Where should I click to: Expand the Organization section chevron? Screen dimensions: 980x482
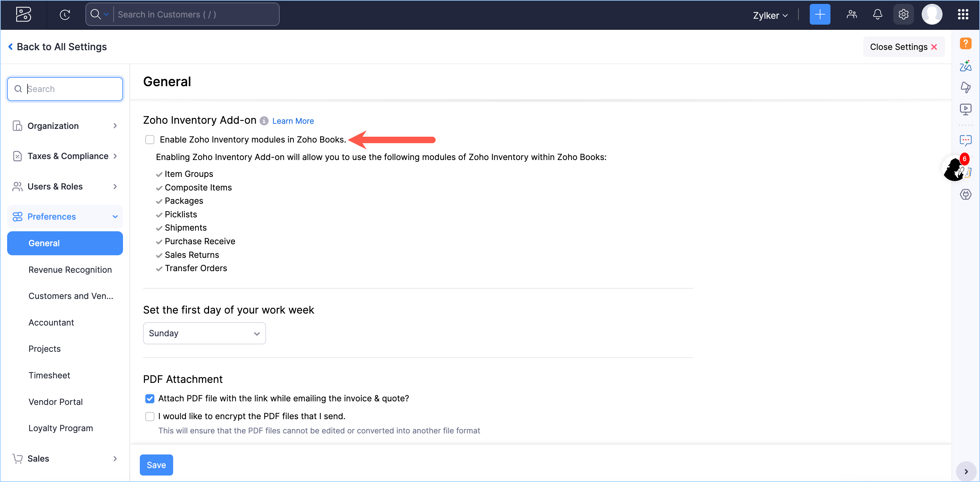coord(115,126)
